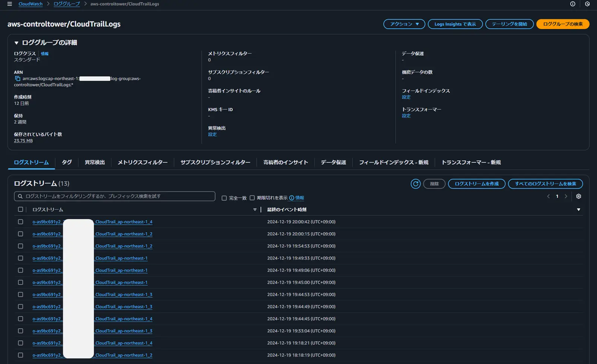Toggle the 期限切れを表示 checkbox
Image resolution: width=597 pixels, height=364 pixels.
[252, 198]
